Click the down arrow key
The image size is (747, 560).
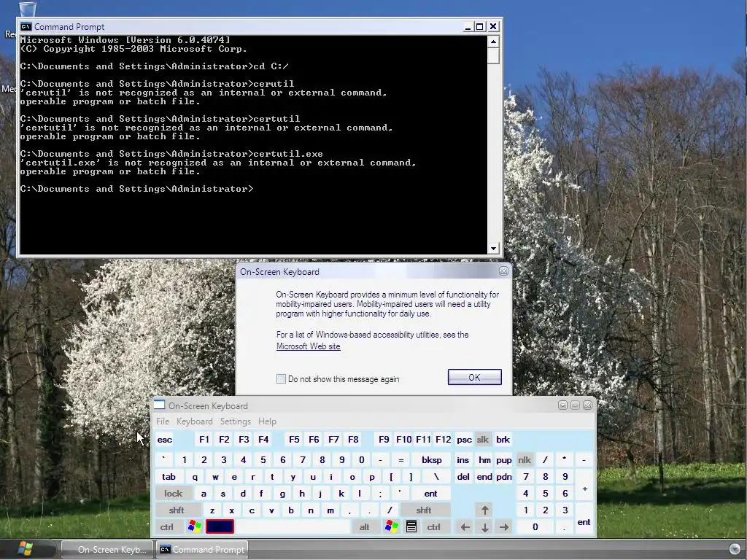click(484, 526)
